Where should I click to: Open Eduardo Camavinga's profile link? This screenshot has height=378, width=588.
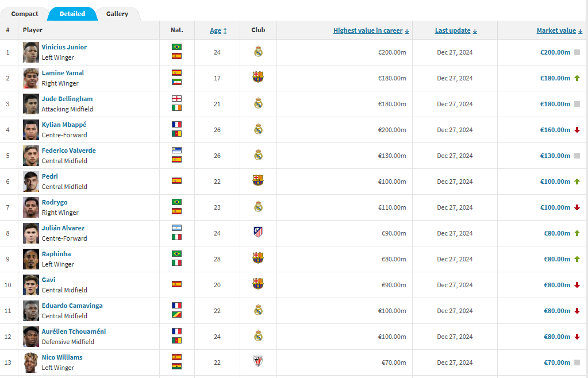tap(72, 306)
